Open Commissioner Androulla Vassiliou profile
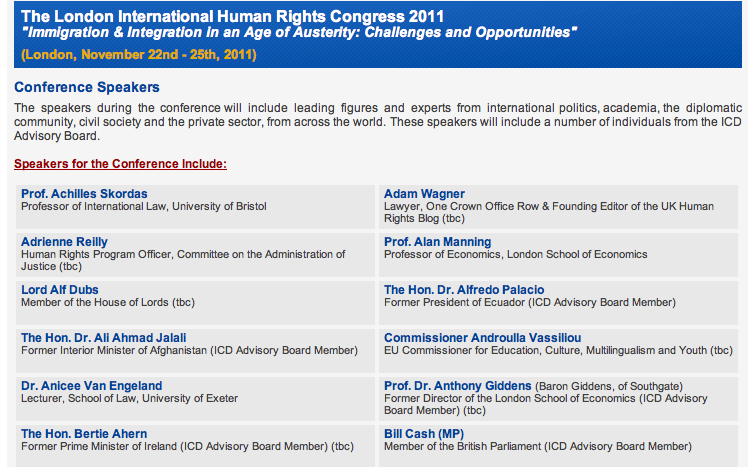The height and width of the screenshot is (467, 748). pos(482,338)
